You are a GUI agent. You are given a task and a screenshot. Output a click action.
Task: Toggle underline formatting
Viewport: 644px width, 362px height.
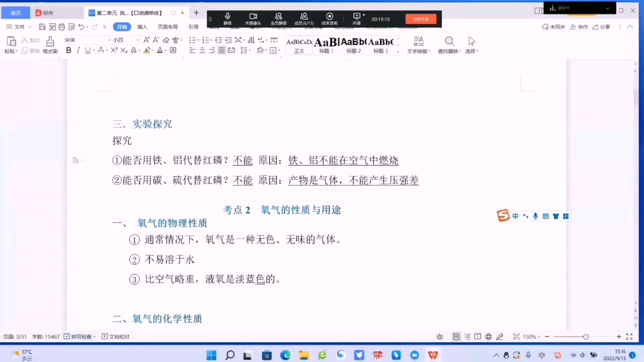[x=87, y=50]
